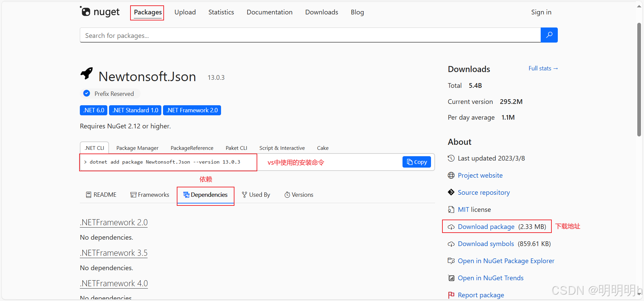The height and width of the screenshot is (301, 644).
Task: Click the README book icon
Action: click(x=89, y=195)
